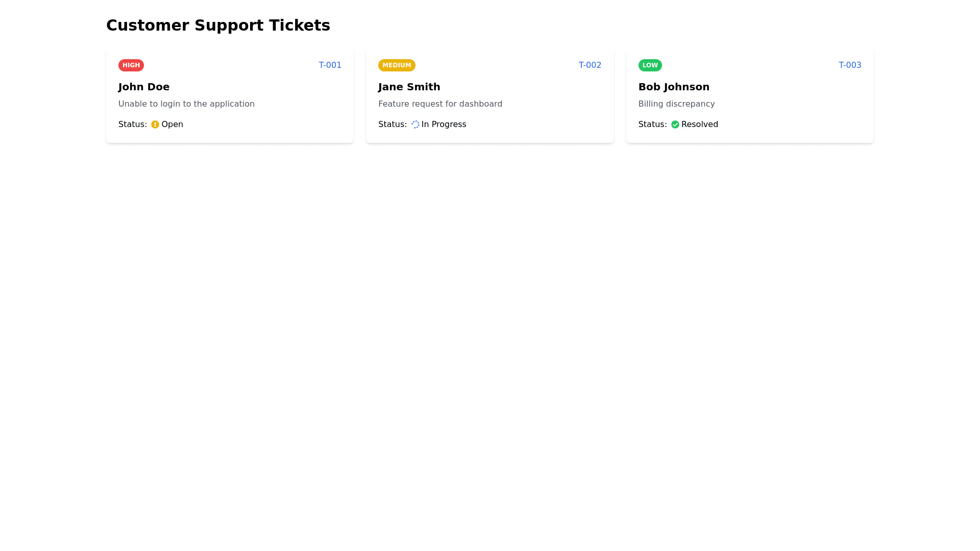Screen dimensions: 980x551
Task: Click the red HIGH priority badge
Action: tap(131, 65)
